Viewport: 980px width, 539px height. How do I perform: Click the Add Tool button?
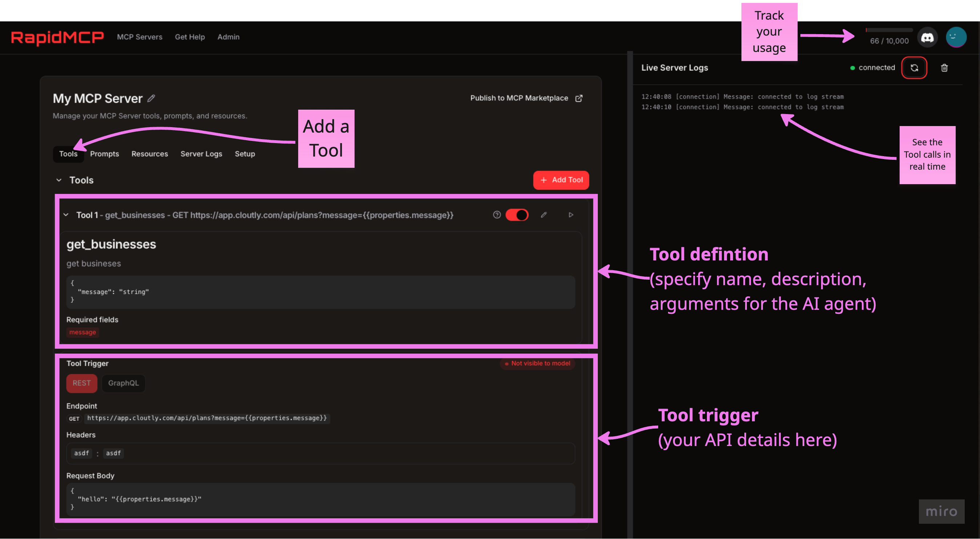coord(561,180)
